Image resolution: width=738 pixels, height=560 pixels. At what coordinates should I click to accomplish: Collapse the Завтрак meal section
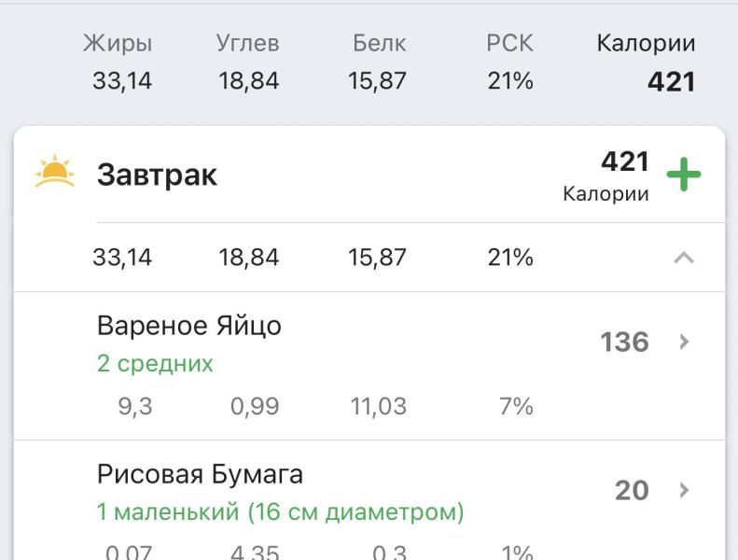click(x=684, y=258)
